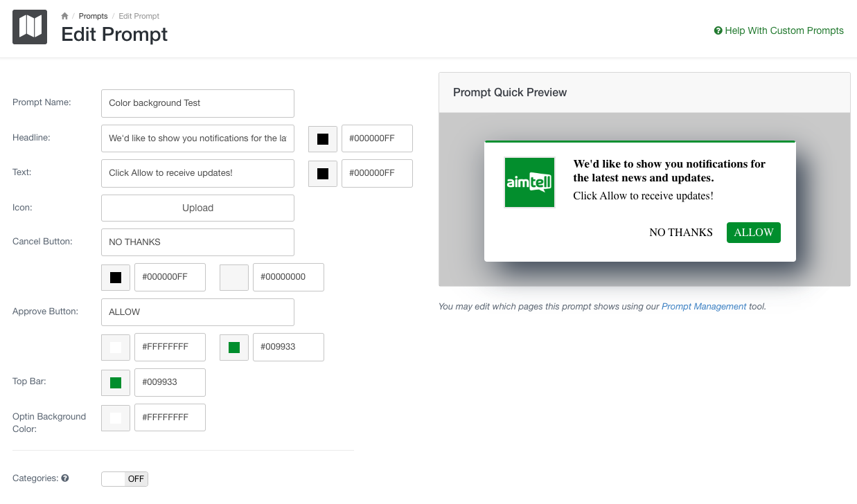Viewport: 857px width, 504px height.
Task: Toggle the Categories switch on
Action: (125, 479)
